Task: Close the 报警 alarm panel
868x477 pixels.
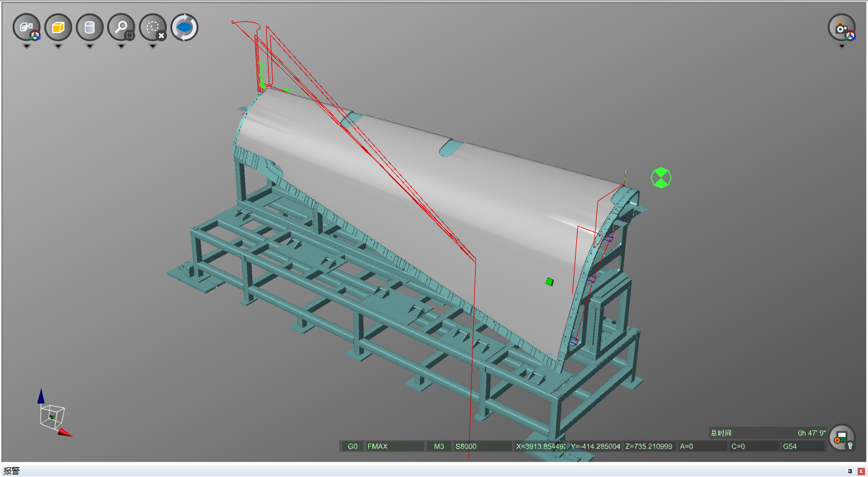Action: (861, 471)
